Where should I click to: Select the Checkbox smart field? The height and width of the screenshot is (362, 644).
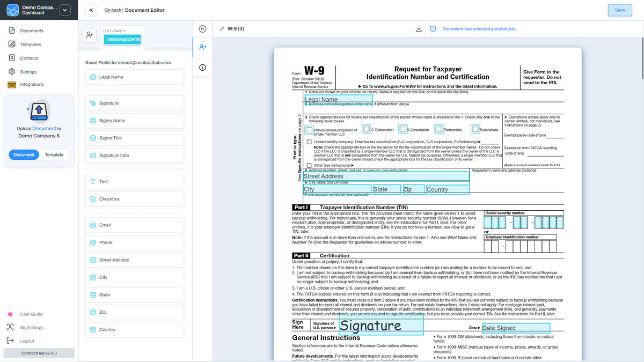pos(135,199)
